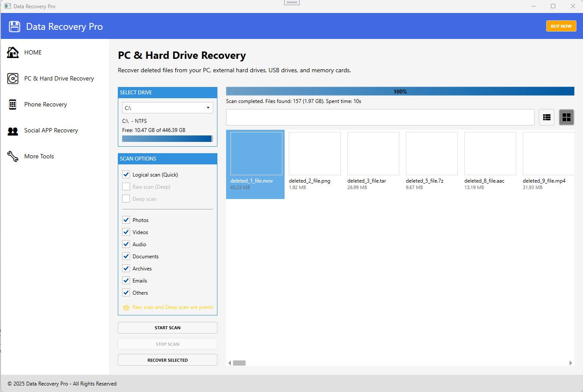This screenshot has height=392, width=583.
Task: Click the PC & Hard Drive Recovery disk icon
Action: pos(13,78)
